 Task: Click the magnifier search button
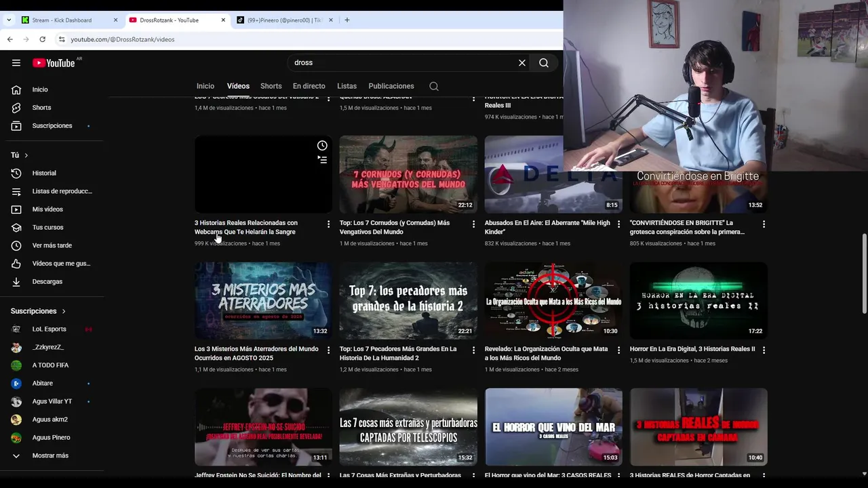point(544,62)
